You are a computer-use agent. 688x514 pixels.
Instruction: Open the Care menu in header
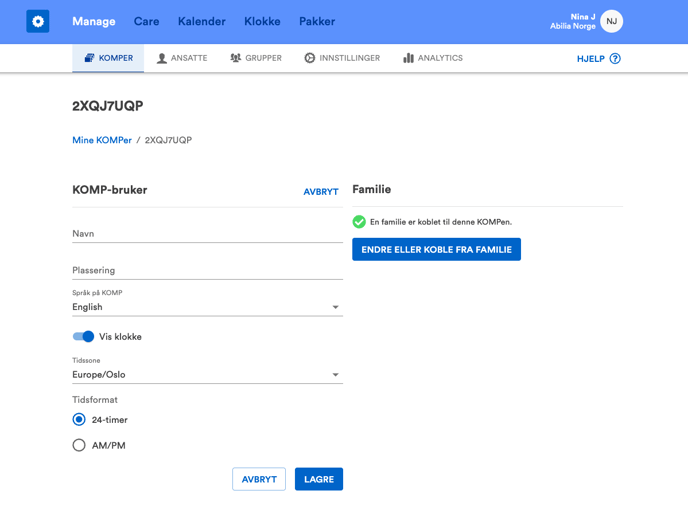(147, 22)
